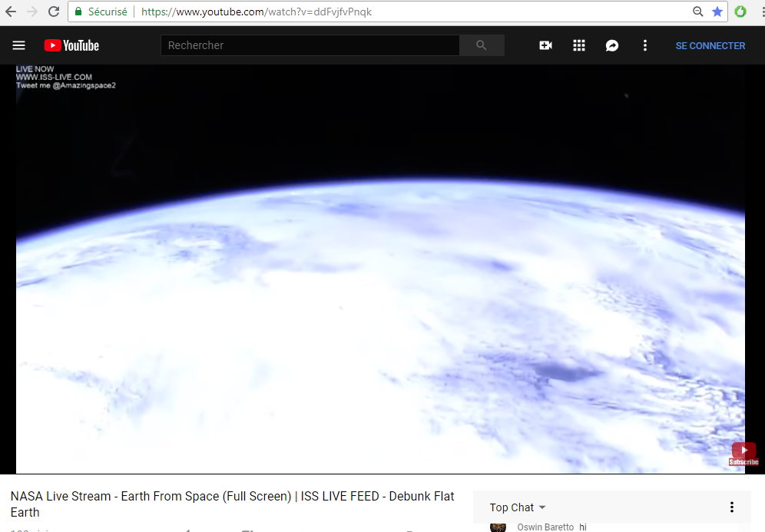Go back to the previous page
The width and height of the screenshot is (765, 532).
click(11, 12)
